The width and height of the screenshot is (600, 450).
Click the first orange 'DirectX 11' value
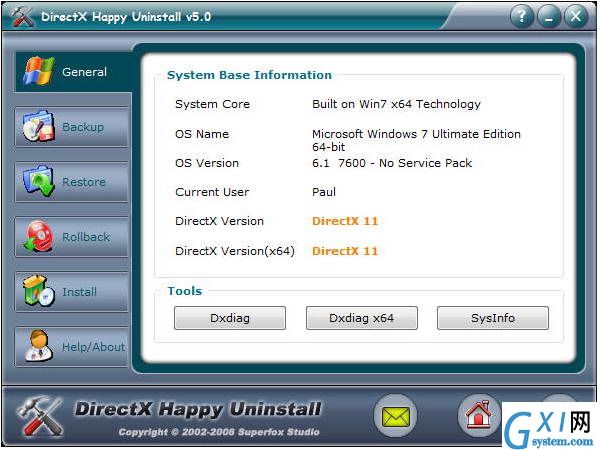pos(345,221)
